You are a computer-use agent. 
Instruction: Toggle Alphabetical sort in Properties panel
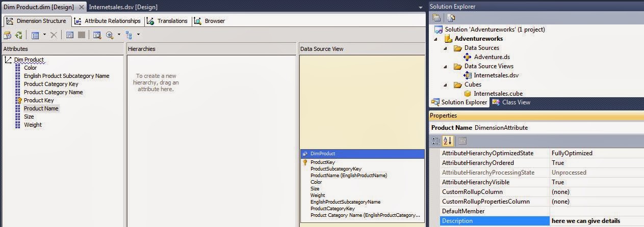[448, 141]
